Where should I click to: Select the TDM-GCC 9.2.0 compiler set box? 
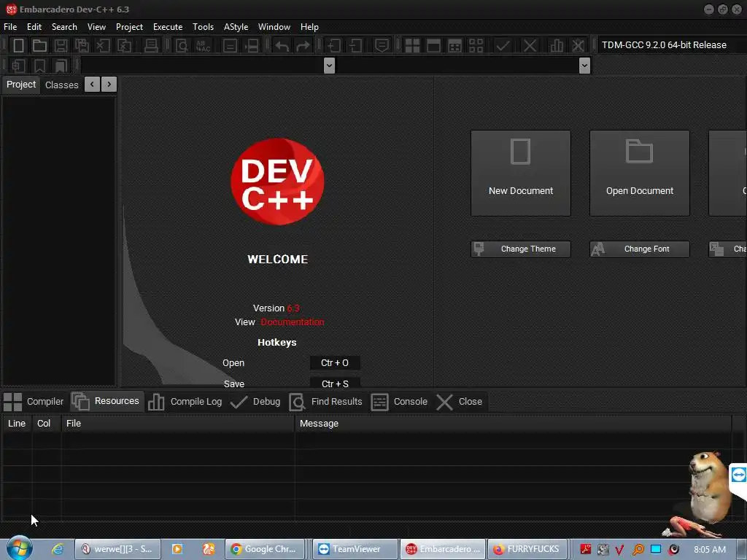pos(671,44)
